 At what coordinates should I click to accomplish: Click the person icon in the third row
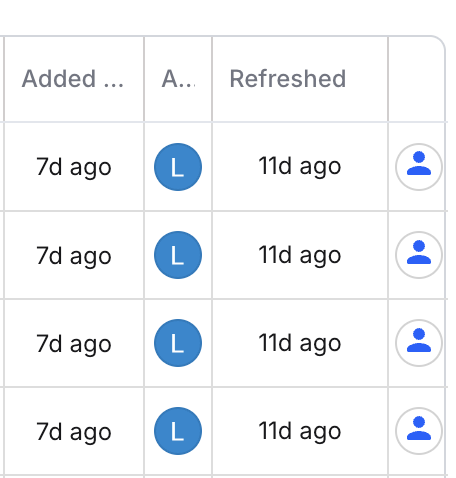(419, 343)
